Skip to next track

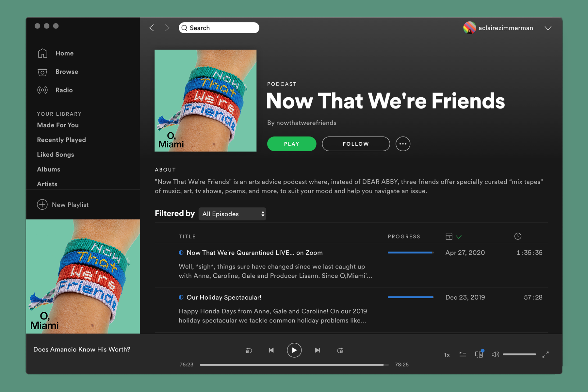pyautogui.click(x=317, y=350)
